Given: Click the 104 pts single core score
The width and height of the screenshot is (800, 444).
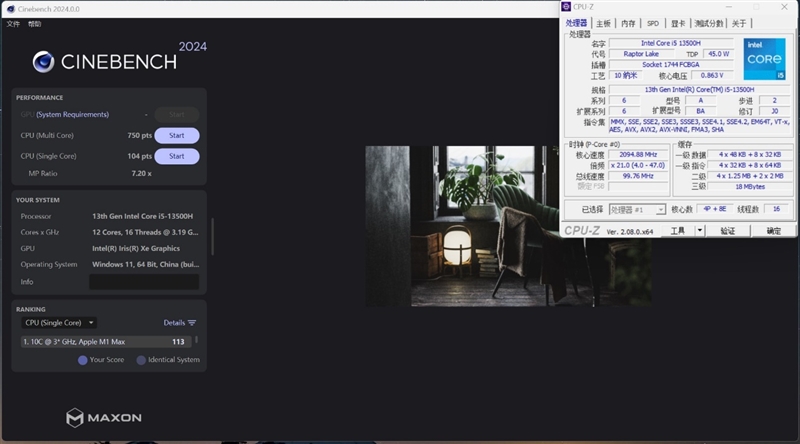Looking at the screenshot, I should point(139,156).
